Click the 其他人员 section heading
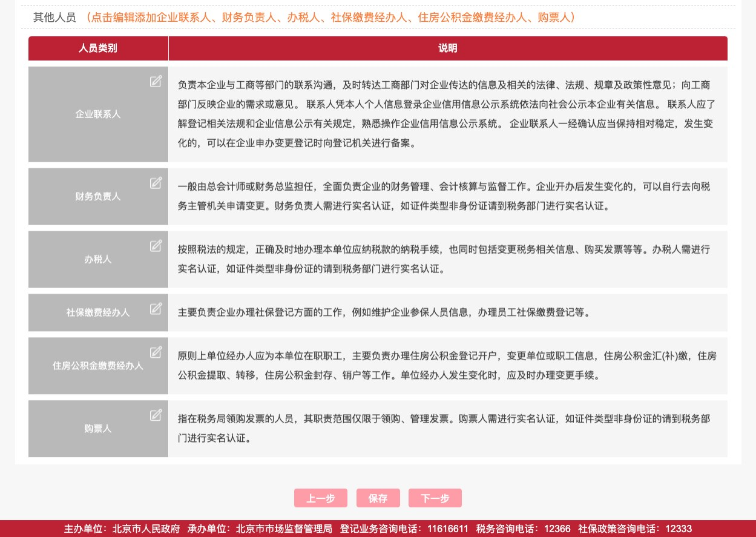The image size is (756, 537). click(54, 18)
